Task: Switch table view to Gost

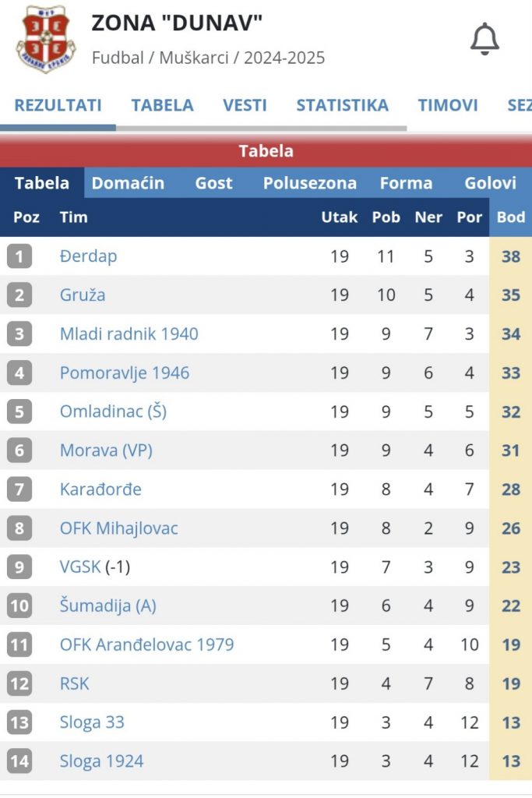Action: [213, 183]
